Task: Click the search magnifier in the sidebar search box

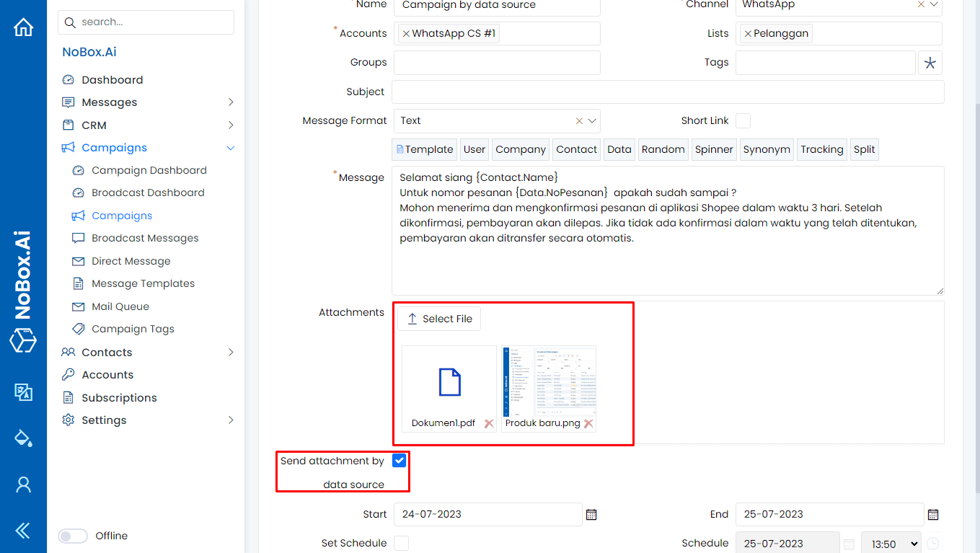Action: [69, 22]
